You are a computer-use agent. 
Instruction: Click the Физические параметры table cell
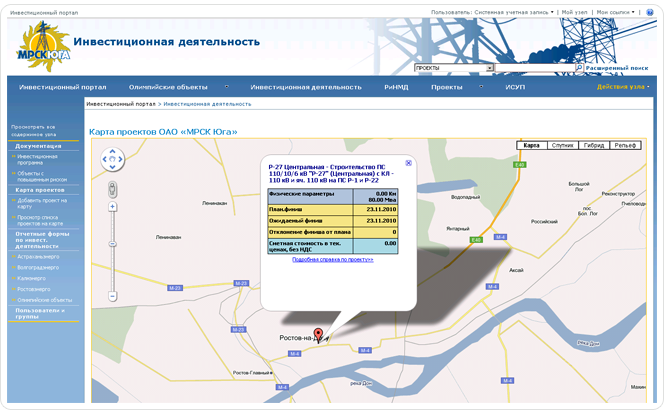(x=310, y=197)
